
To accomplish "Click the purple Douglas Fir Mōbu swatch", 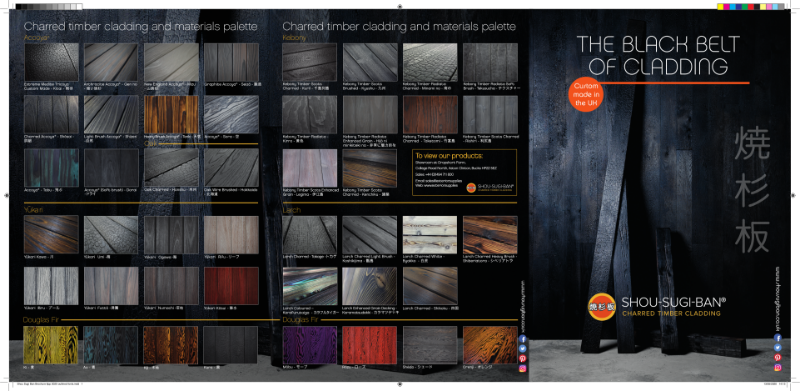I will point(310,345).
